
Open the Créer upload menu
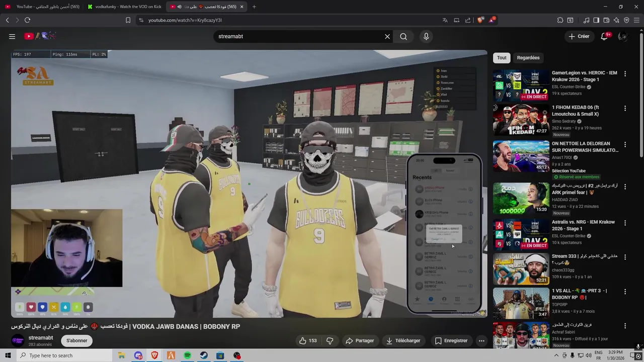click(x=579, y=36)
